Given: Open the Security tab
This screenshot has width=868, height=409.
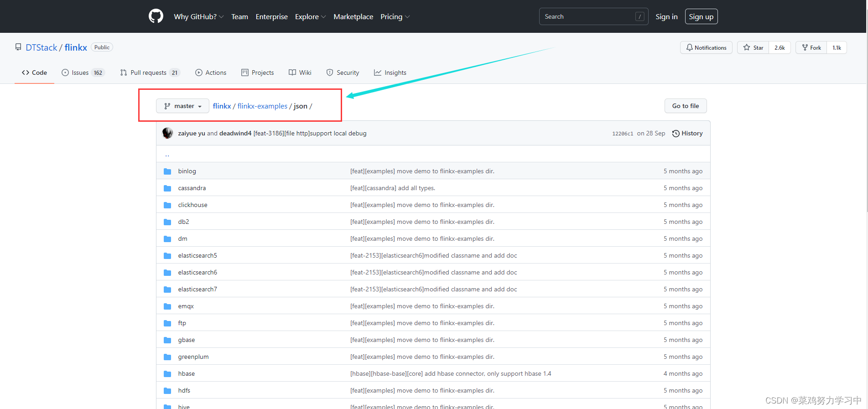Looking at the screenshot, I should click(x=343, y=72).
